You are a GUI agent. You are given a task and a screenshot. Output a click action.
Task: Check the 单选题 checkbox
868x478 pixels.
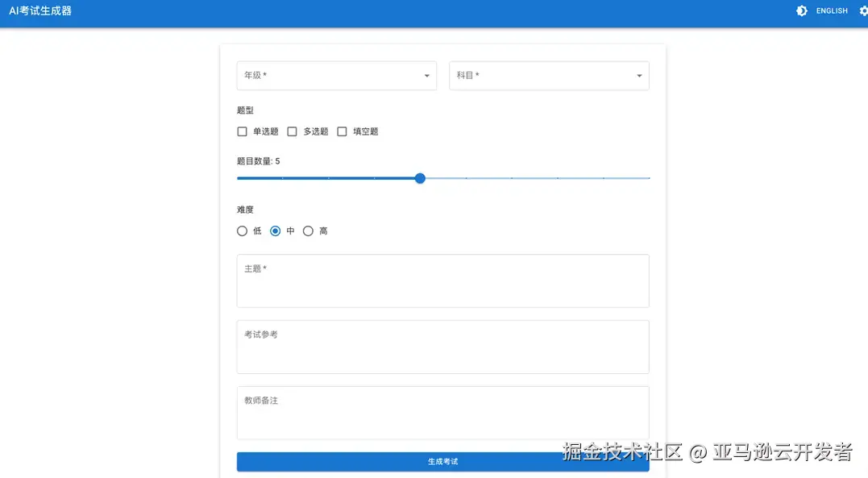pyautogui.click(x=242, y=131)
